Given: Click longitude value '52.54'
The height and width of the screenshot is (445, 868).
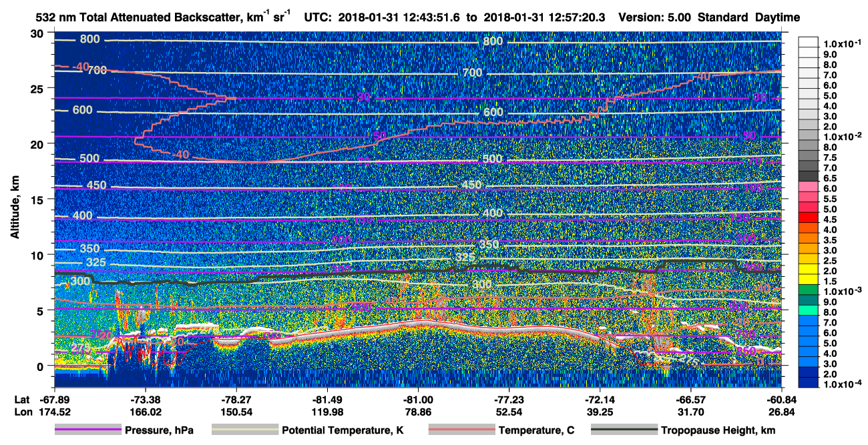Looking at the screenshot, I should pos(509,412).
